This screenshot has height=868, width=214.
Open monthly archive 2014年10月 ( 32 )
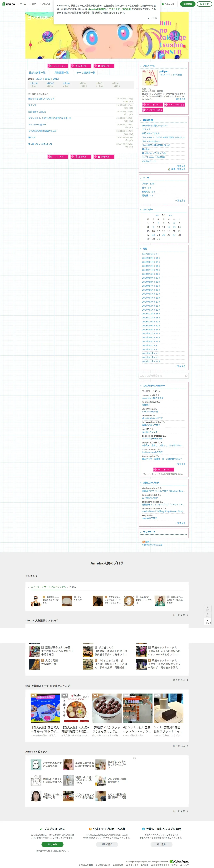(151, 274)
